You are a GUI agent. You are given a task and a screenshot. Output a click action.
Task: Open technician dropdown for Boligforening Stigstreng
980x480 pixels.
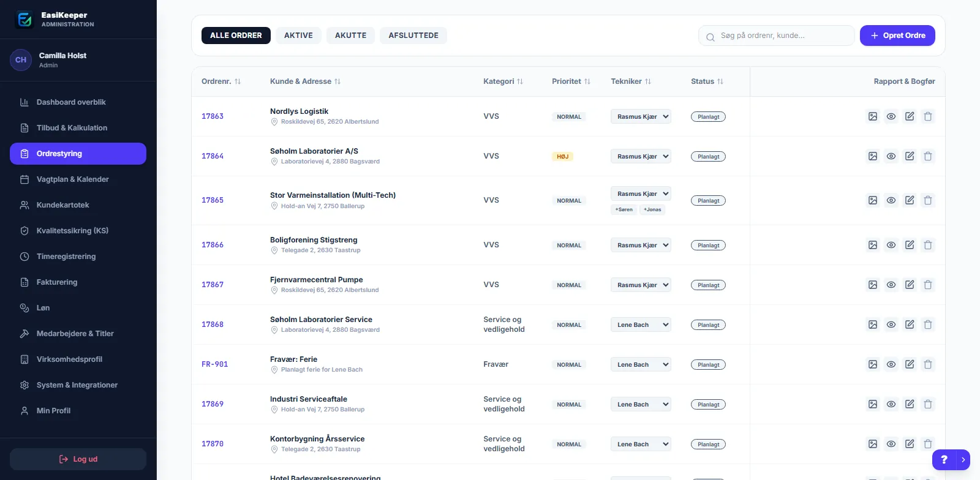(641, 245)
